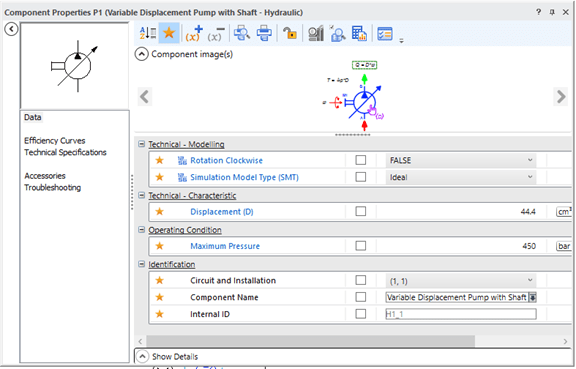Click the help question mark button

(x=539, y=12)
